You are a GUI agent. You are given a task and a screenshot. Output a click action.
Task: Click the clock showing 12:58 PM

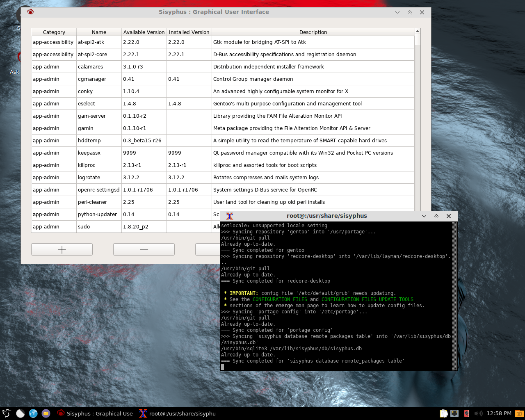click(x=499, y=413)
